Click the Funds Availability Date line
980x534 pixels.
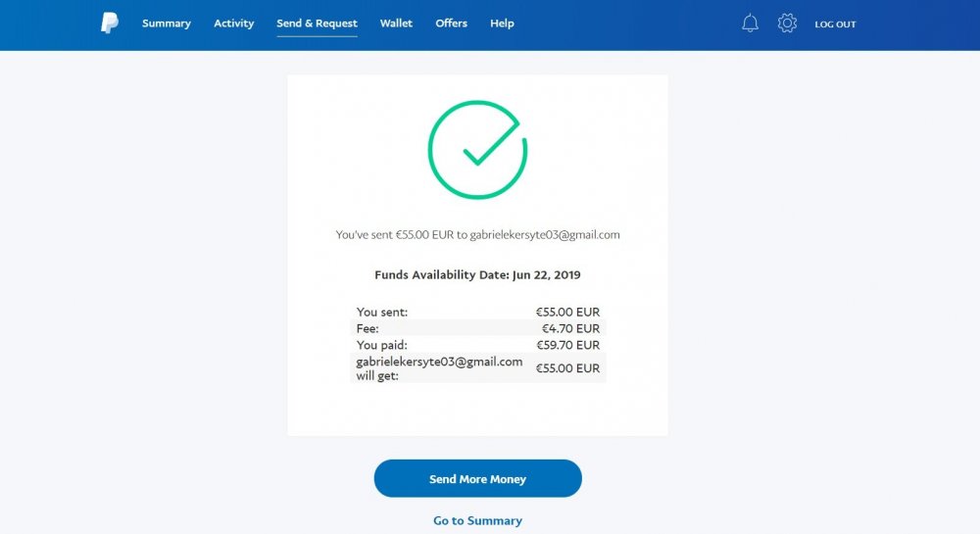pos(477,275)
